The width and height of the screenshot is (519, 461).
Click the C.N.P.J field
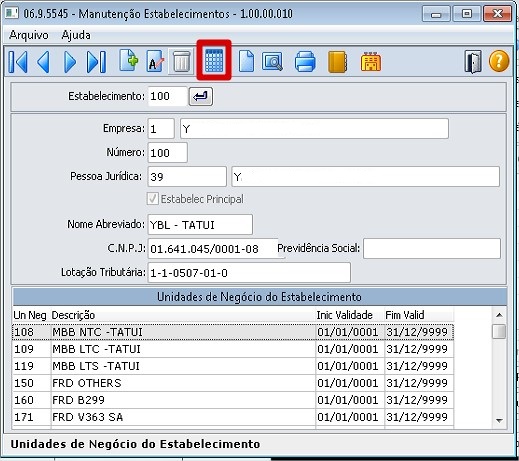[213, 249]
